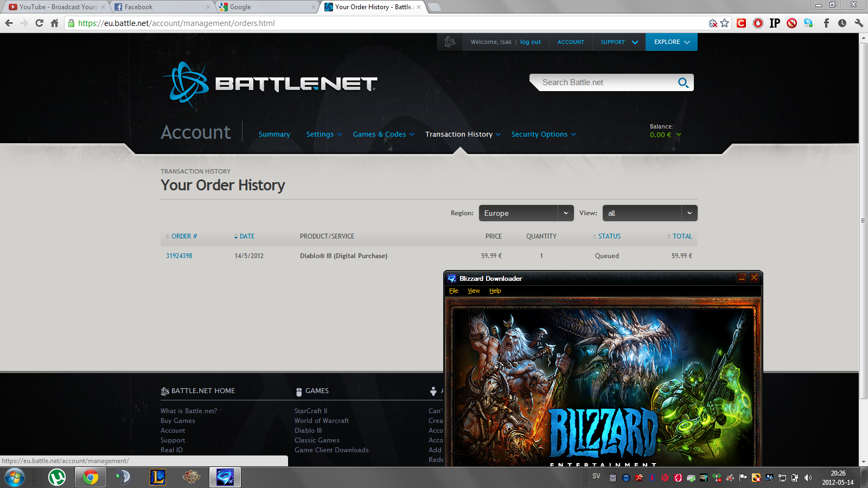Click the Buy Games footer link
The width and height of the screenshot is (868, 488).
178,421
